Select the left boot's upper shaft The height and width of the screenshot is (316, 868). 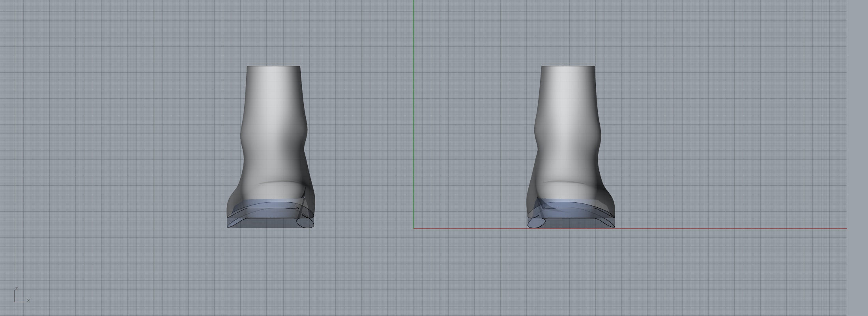click(x=273, y=95)
